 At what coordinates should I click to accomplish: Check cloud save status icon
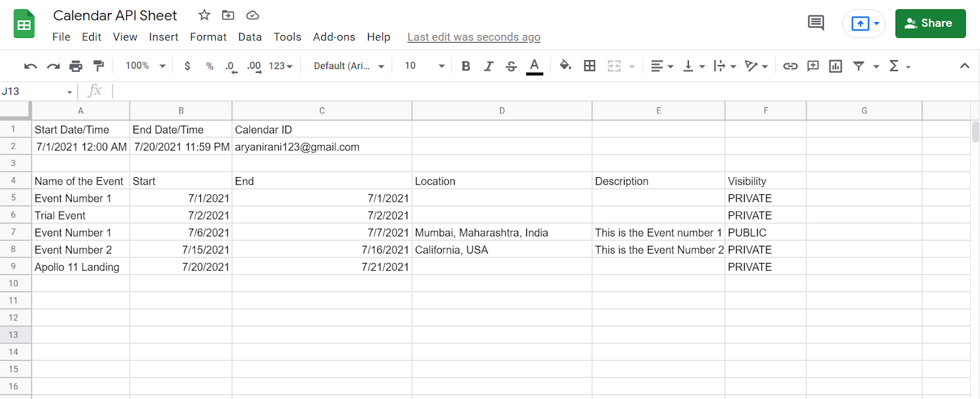[x=252, y=15]
